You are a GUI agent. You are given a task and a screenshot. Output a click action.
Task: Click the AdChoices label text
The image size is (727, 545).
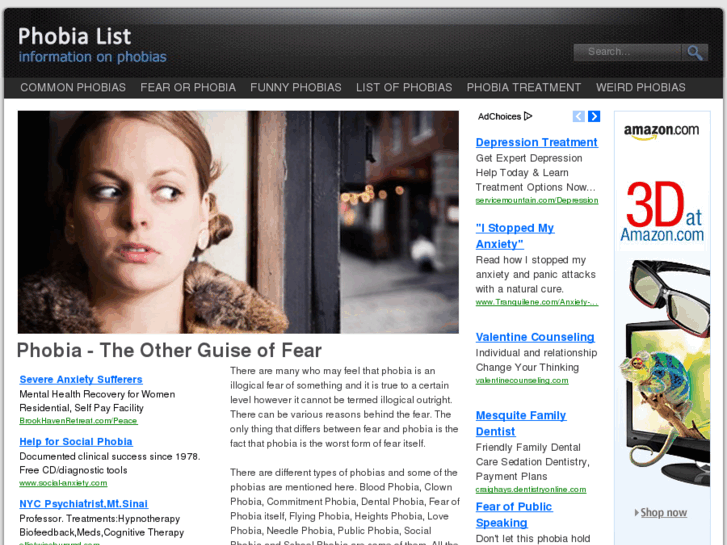(x=499, y=116)
